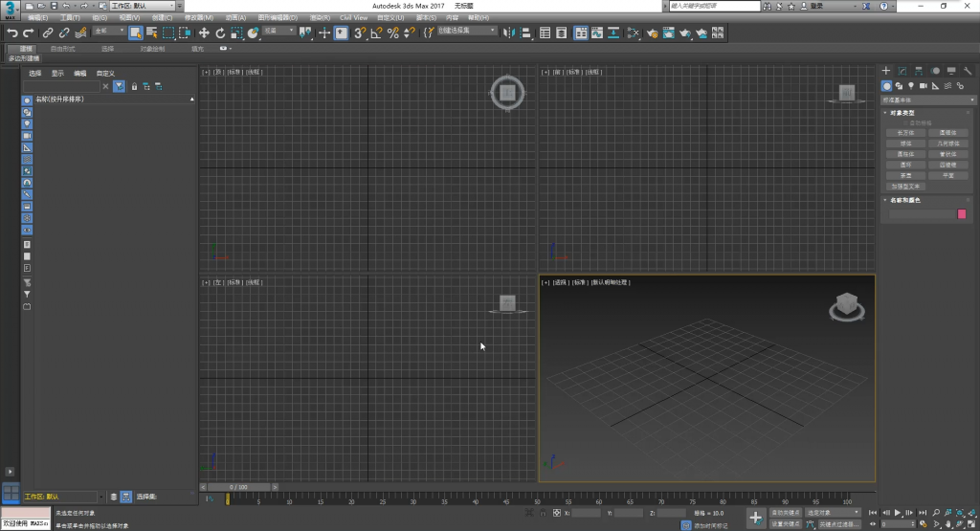Open the Rendered Frame Window
980x531 pixels.
(x=668, y=33)
